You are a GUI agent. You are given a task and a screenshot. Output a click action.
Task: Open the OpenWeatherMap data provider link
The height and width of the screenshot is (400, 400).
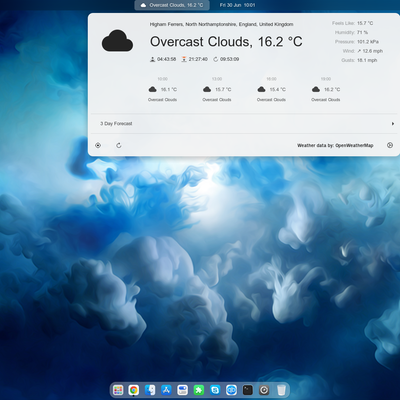(335, 145)
